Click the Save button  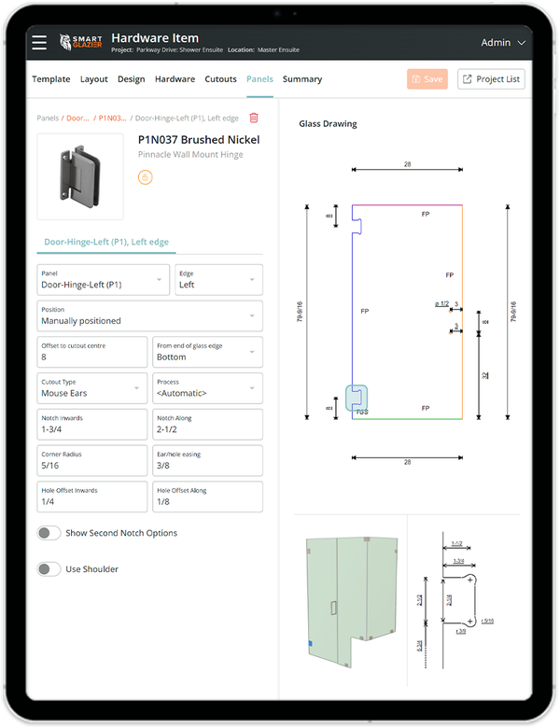click(427, 79)
